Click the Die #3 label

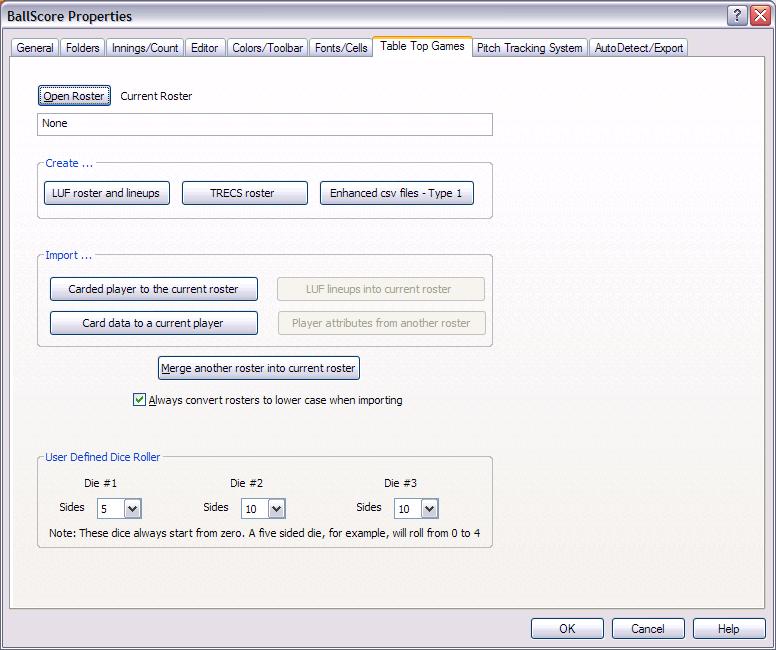point(400,483)
